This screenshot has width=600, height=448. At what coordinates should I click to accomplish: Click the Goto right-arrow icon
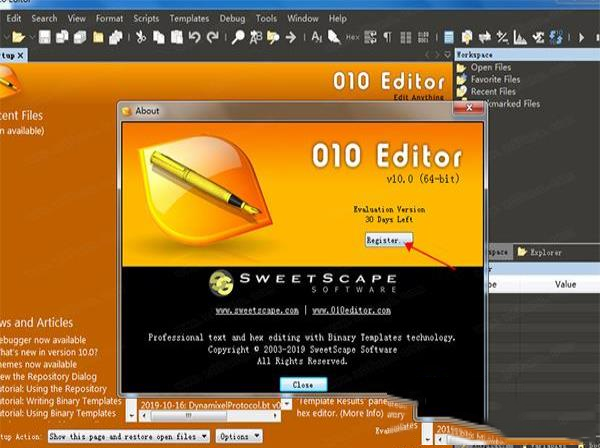click(291, 37)
